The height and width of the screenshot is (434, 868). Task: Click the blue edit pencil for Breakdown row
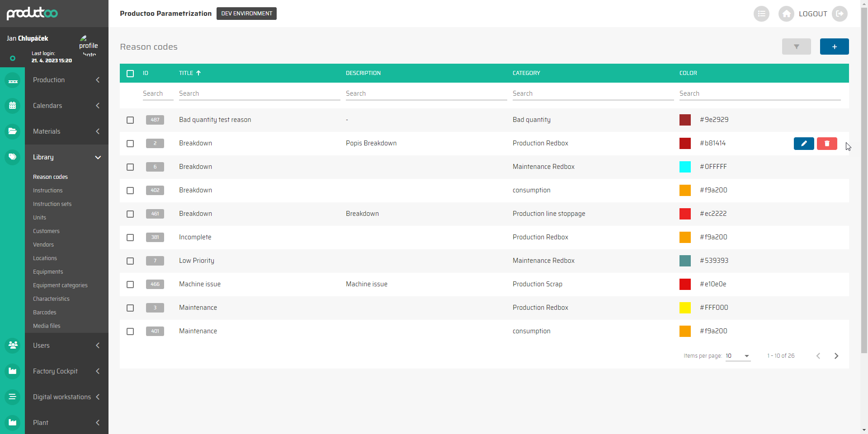click(804, 144)
